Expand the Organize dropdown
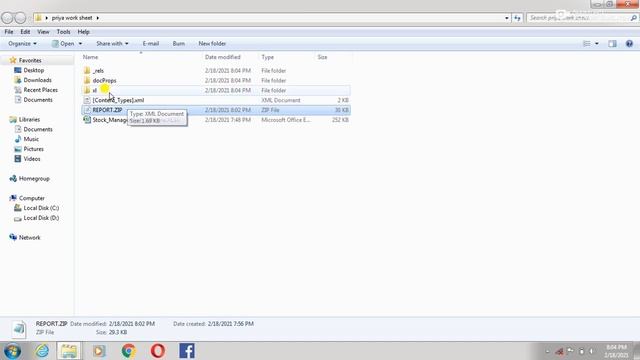This screenshot has width=640, height=360. (22, 44)
